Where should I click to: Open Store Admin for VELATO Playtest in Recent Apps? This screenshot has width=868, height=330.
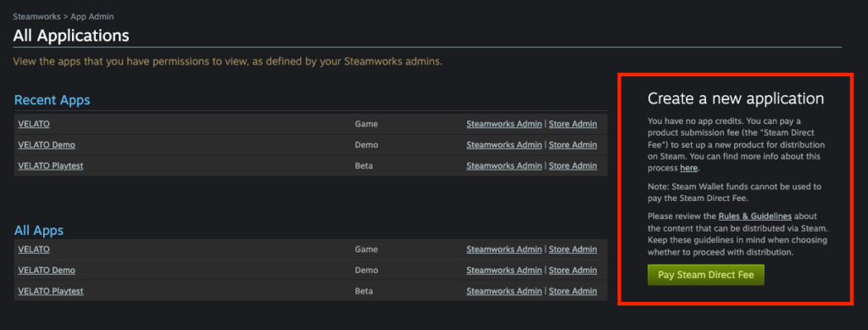pos(573,165)
